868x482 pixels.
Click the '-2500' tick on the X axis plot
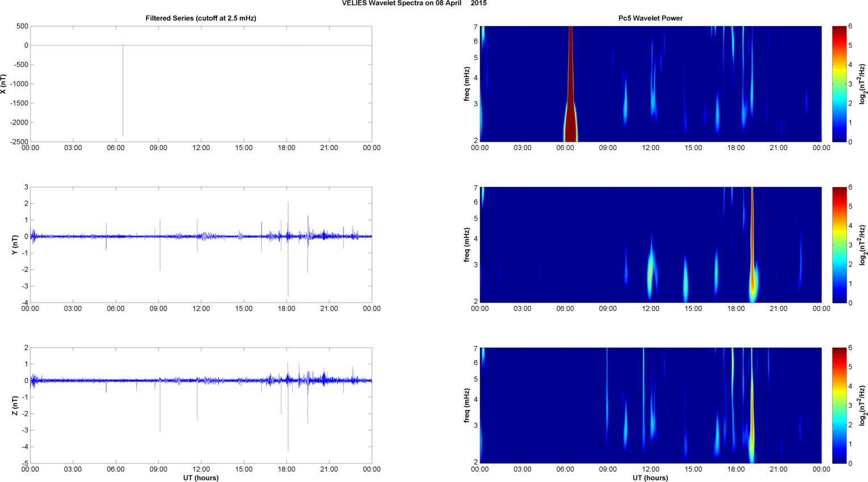pyautogui.click(x=18, y=142)
